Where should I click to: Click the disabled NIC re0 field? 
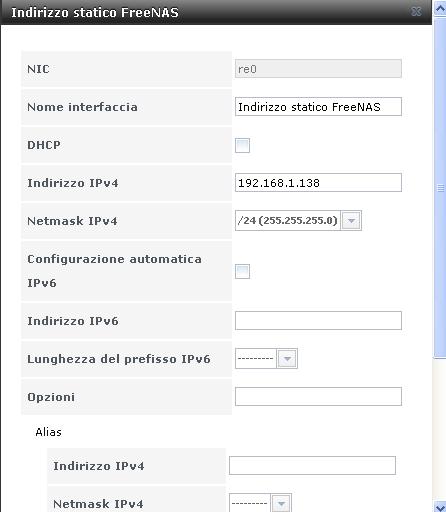(x=318, y=69)
